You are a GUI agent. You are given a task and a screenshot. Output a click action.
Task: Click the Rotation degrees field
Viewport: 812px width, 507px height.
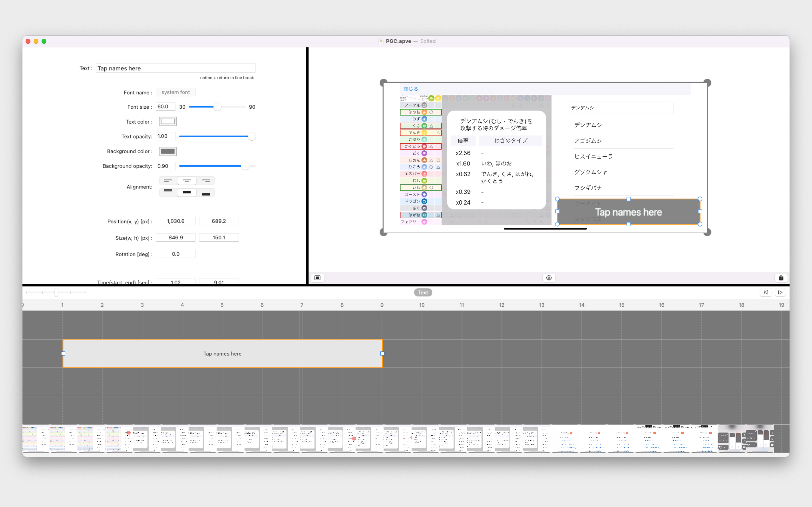click(x=175, y=254)
